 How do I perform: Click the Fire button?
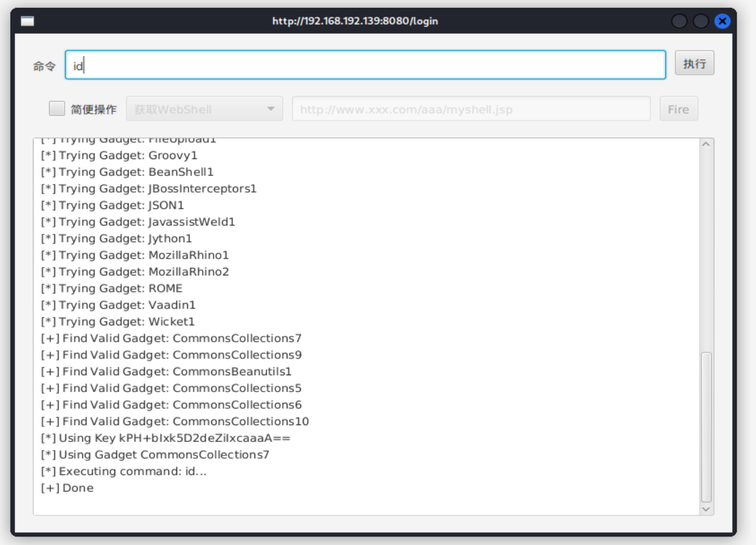coord(679,109)
